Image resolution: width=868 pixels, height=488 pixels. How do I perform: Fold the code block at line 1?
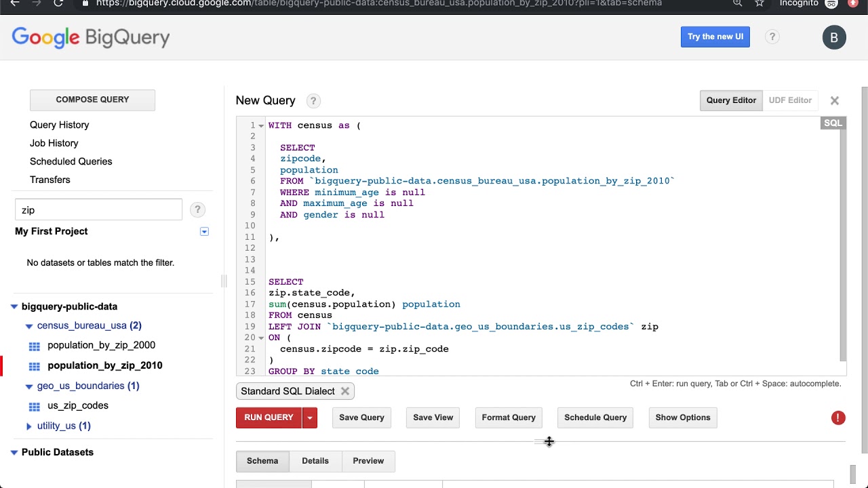[261, 126]
